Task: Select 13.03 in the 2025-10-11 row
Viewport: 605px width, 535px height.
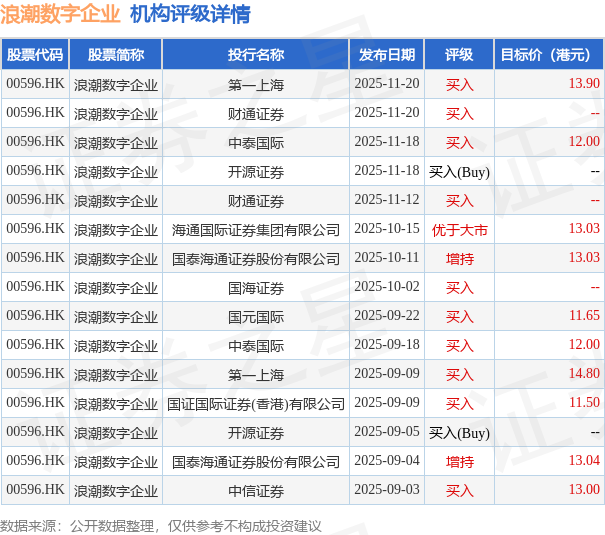Action: click(x=584, y=257)
